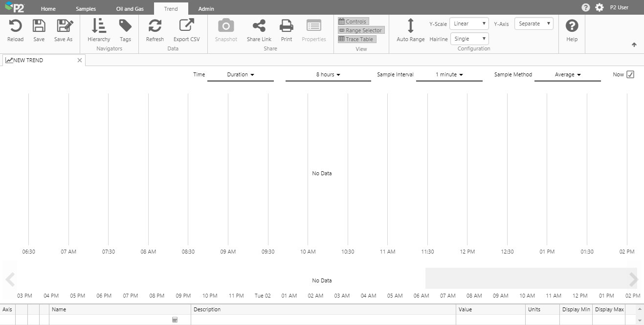Toggle the Range Selector view
The width and height of the screenshot is (644, 325).
point(361,30)
